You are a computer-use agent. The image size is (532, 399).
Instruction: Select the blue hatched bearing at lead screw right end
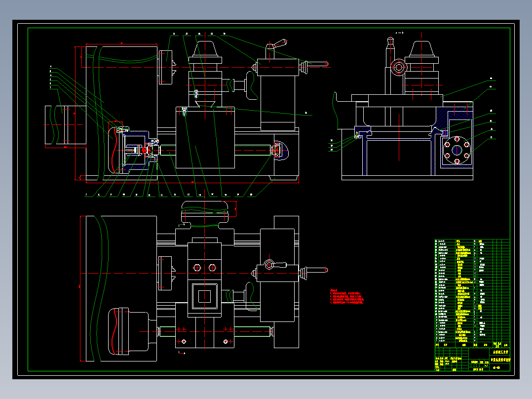[281, 151]
